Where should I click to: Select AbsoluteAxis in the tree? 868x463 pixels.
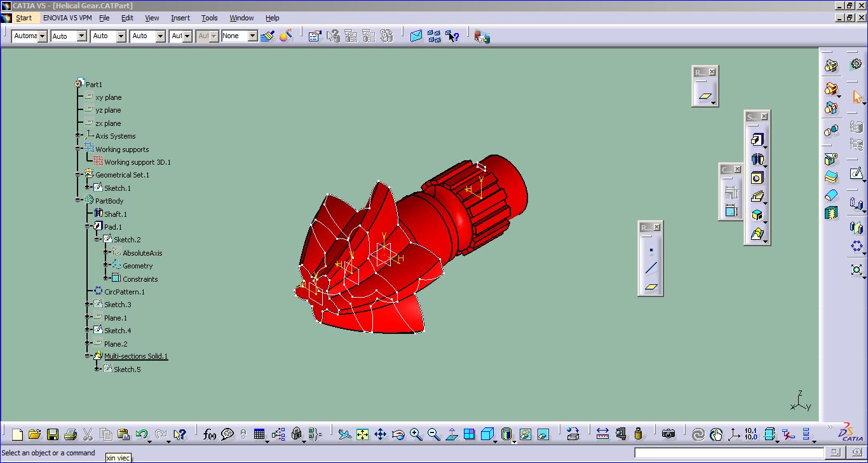(142, 253)
